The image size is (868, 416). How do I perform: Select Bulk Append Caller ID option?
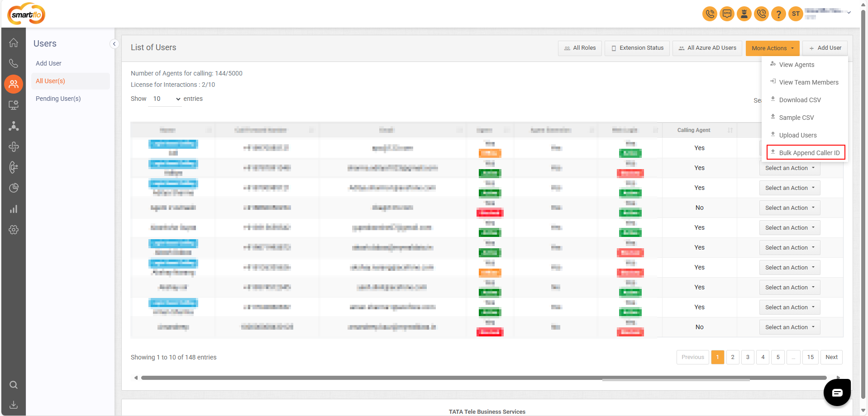pyautogui.click(x=806, y=153)
